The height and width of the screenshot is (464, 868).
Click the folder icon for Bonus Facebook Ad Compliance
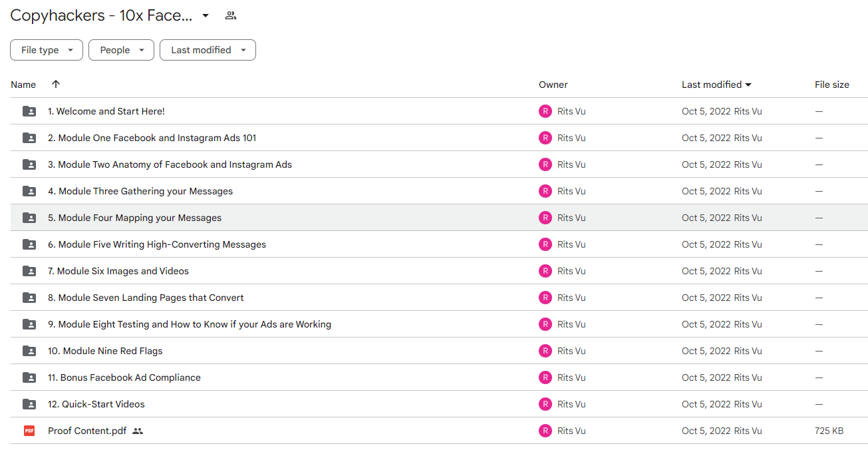29,377
